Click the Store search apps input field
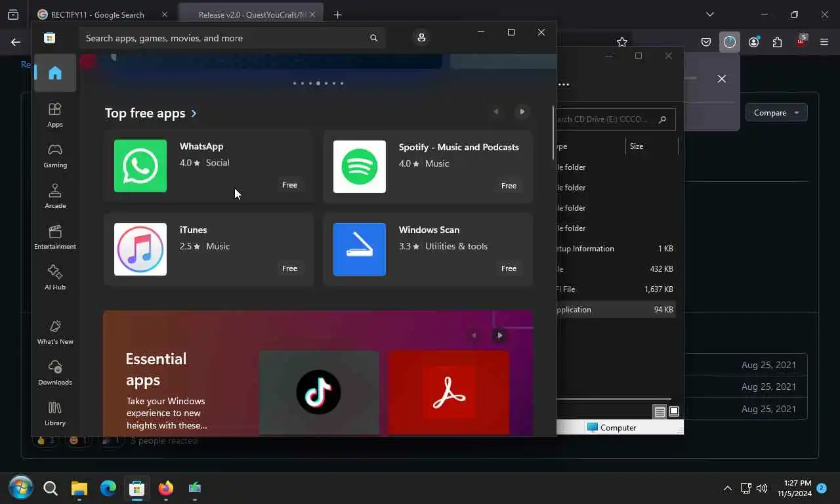This screenshot has height=504, width=840. pyautogui.click(x=232, y=38)
